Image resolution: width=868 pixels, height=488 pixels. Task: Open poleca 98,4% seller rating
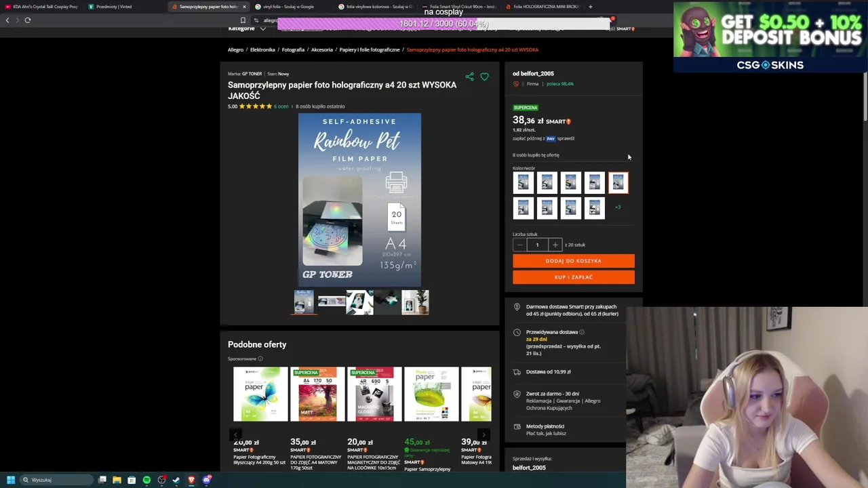click(x=560, y=84)
